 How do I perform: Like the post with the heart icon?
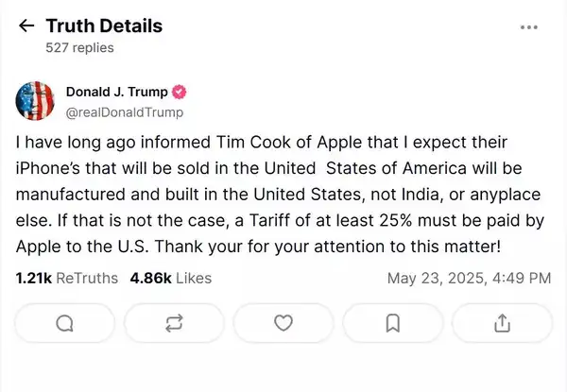coord(283,323)
